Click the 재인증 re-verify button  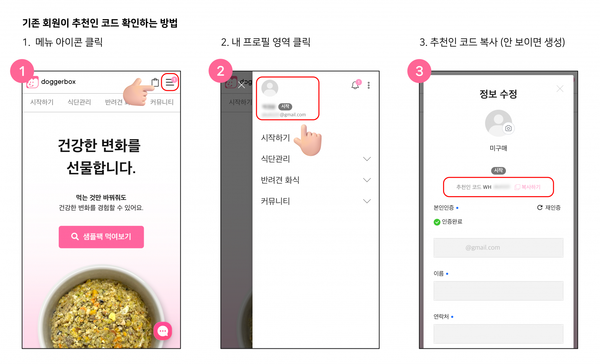[549, 207]
